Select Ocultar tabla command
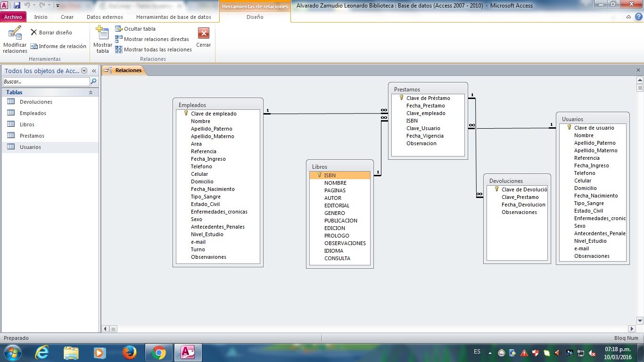Image resolution: width=644 pixels, height=362 pixels. click(135, 29)
